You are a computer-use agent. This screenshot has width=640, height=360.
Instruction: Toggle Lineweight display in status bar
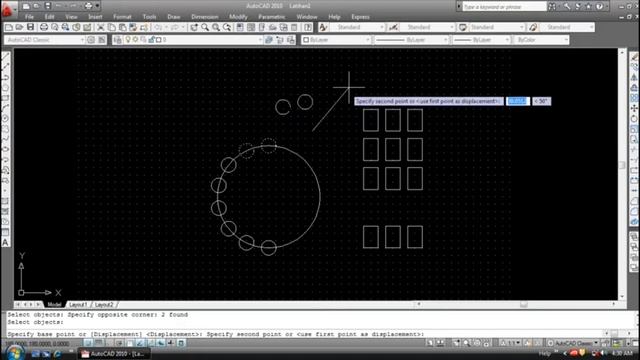171,343
